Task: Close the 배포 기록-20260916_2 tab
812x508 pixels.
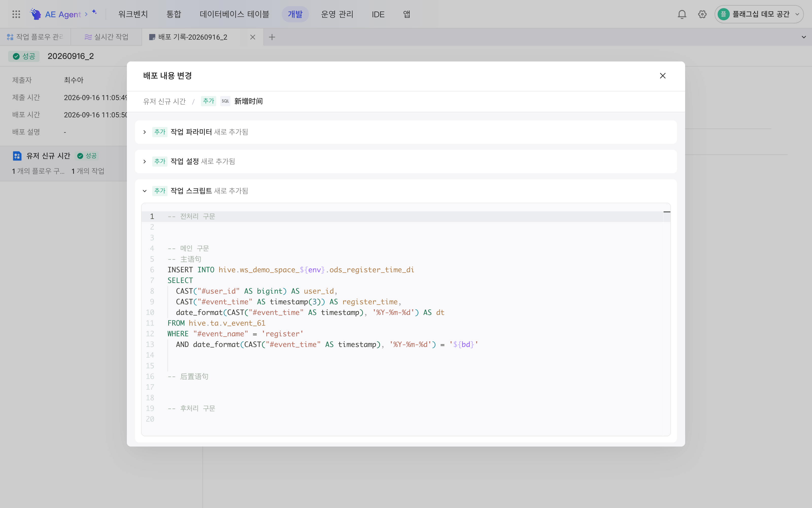Action: (x=253, y=37)
